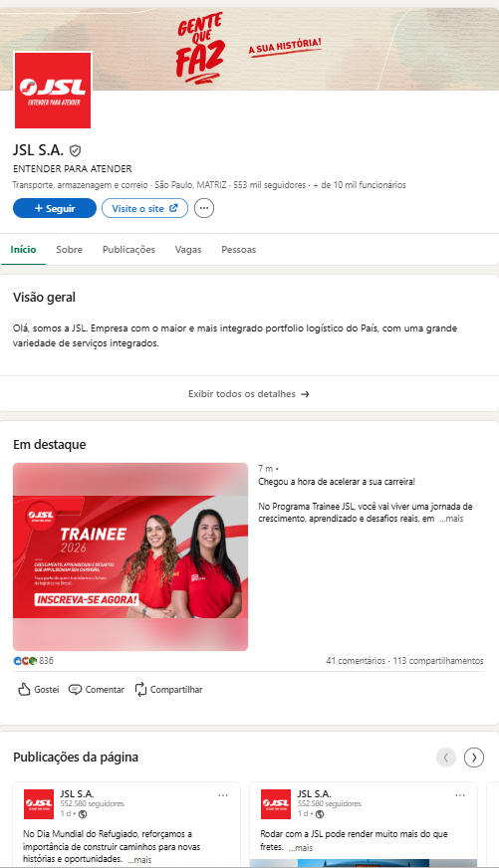Click the ENTENDER PARA ATENDER tagline
The image size is (499, 868).
pos(73,169)
